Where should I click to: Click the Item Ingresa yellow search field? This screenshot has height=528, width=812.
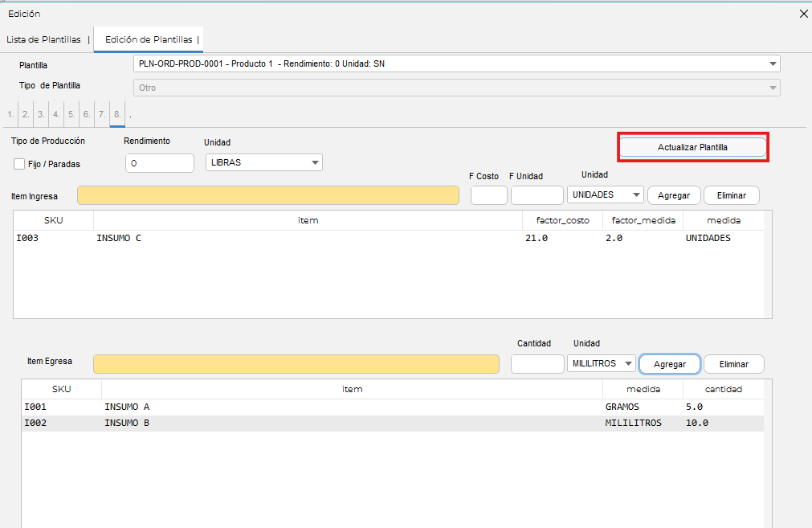tap(267, 195)
